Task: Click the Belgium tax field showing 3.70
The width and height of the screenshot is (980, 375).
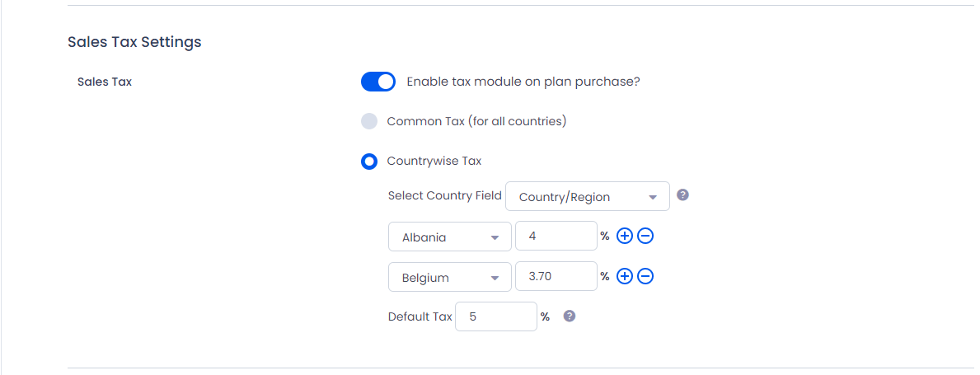Action: pos(556,276)
